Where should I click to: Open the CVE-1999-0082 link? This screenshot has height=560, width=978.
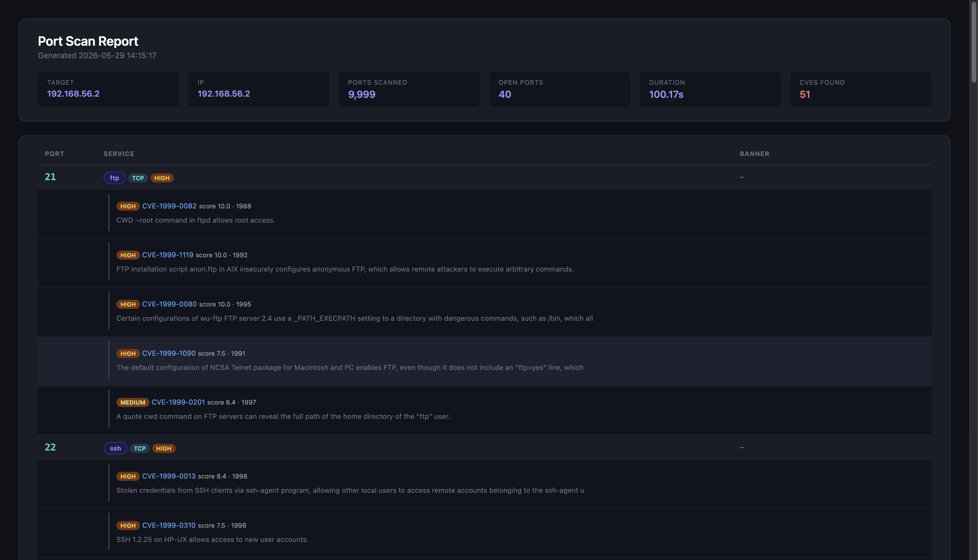169,206
